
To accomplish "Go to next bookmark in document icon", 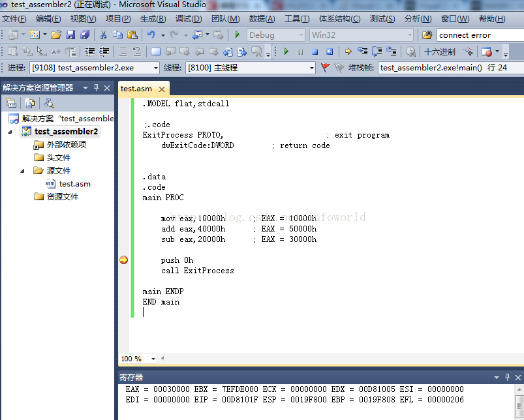I will 242,52.
